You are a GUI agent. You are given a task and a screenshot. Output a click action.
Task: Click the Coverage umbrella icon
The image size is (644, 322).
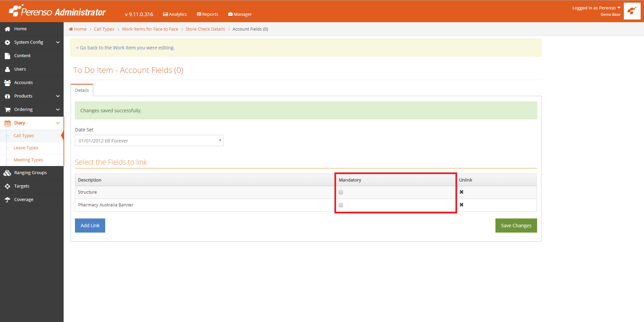coord(7,200)
